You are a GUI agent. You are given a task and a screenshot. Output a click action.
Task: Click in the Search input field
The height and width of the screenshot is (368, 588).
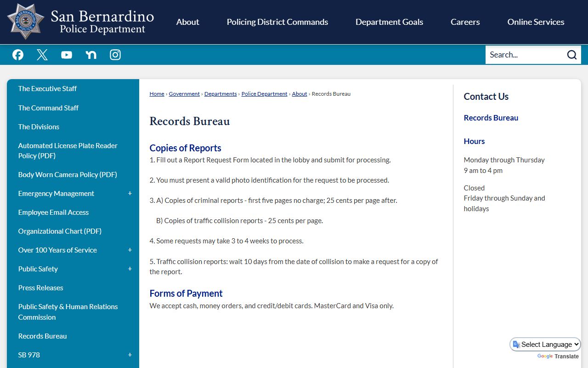[525, 55]
